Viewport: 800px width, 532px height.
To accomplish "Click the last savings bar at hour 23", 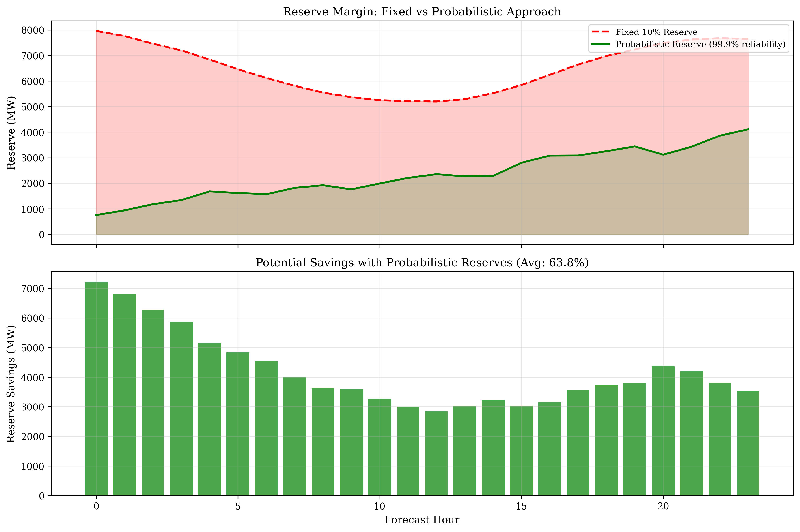I will click(x=748, y=443).
